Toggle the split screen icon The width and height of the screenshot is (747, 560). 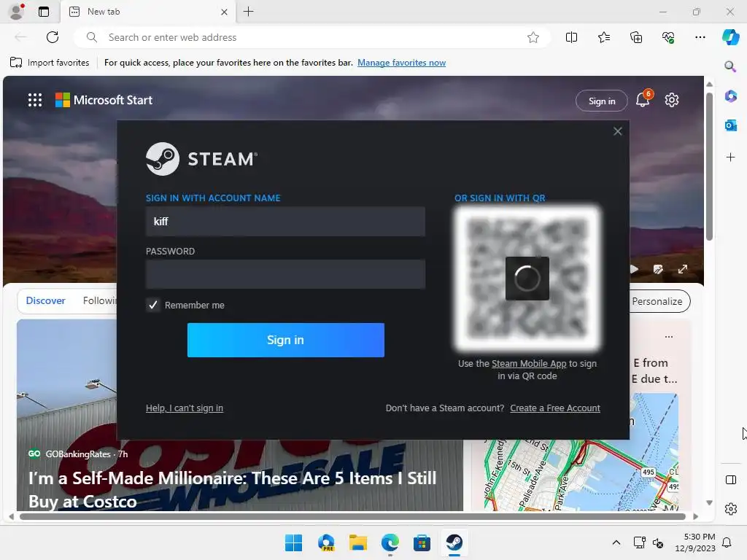point(571,37)
